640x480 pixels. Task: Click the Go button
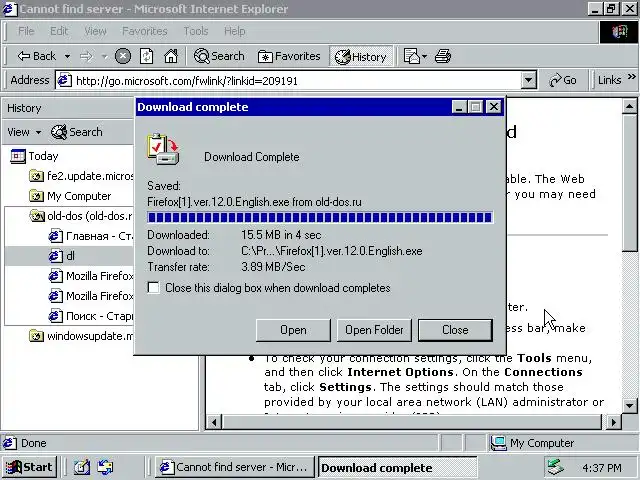[563, 80]
